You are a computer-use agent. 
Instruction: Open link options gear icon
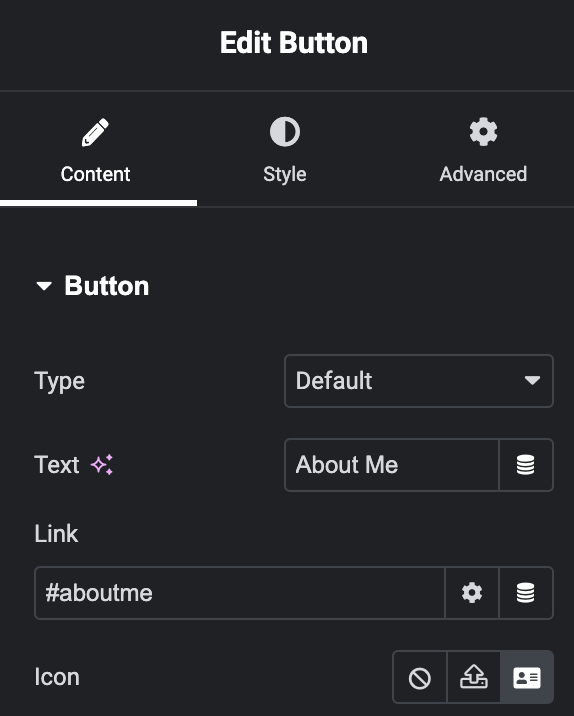[x=472, y=593]
